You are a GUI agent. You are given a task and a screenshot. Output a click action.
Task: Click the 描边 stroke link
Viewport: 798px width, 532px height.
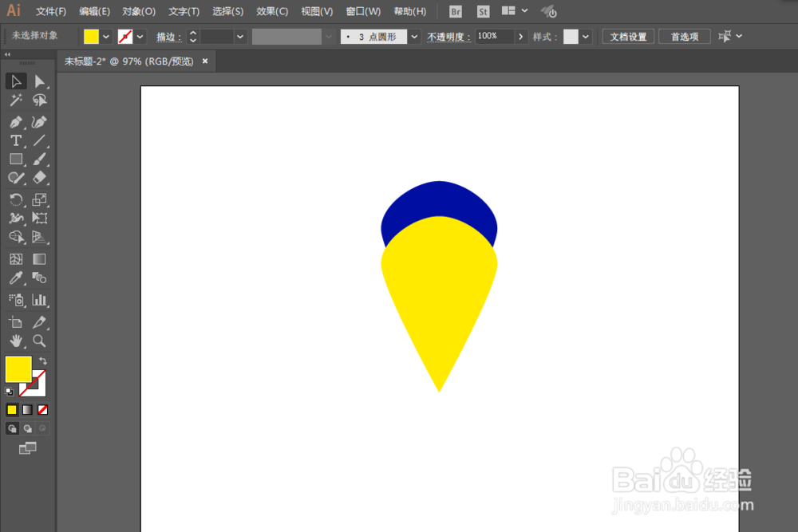[x=168, y=37]
